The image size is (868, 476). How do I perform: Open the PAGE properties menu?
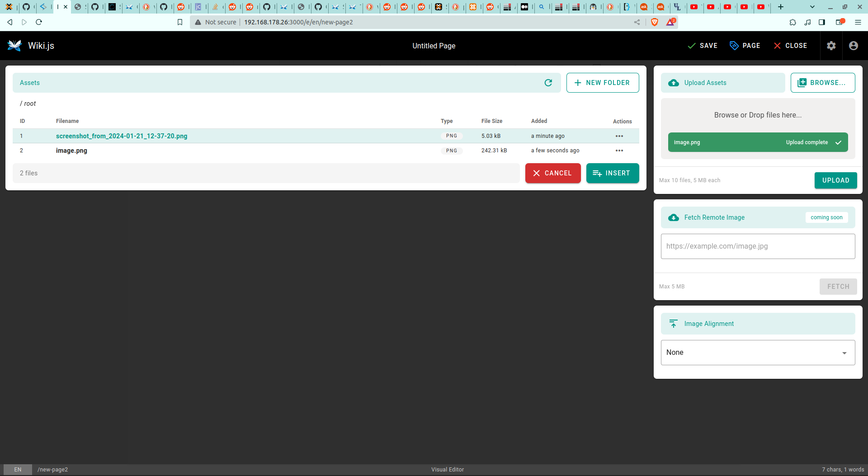click(x=745, y=46)
